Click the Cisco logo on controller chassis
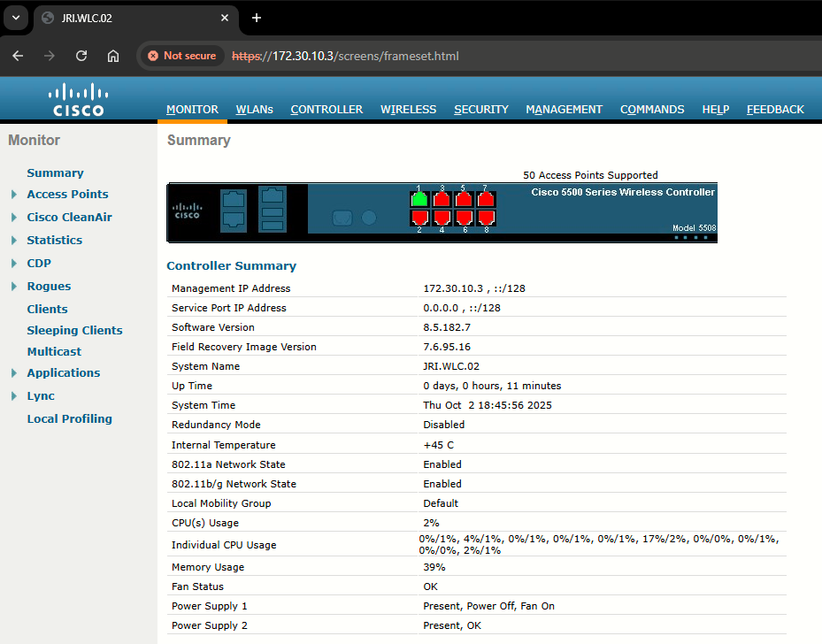The image size is (822, 644). click(x=188, y=211)
